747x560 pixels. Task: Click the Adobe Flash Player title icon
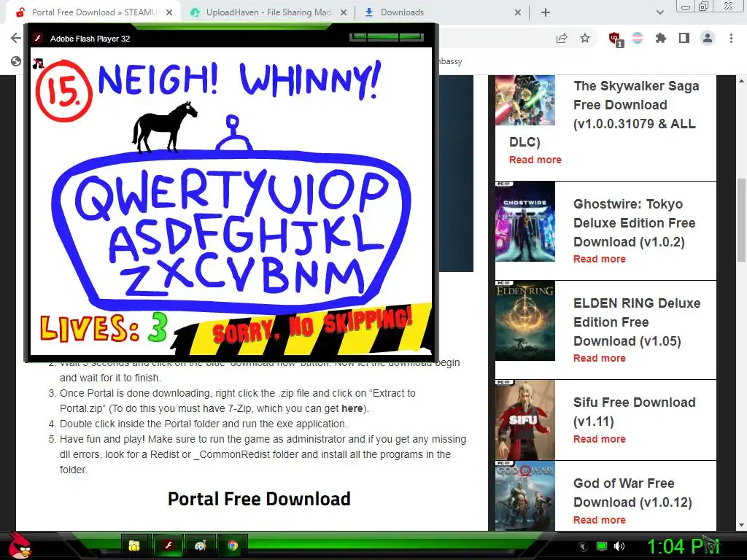[x=38, y=39]
